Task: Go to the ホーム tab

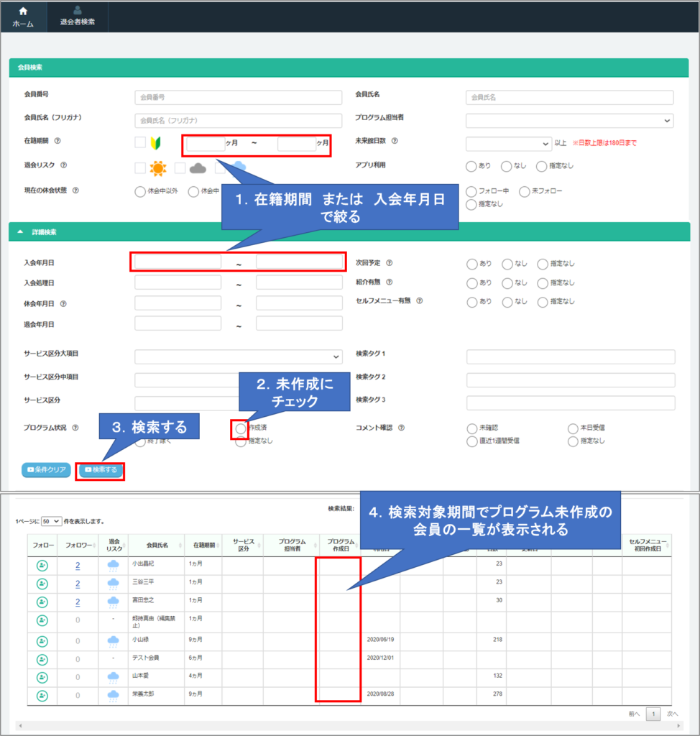Action: 23,16
